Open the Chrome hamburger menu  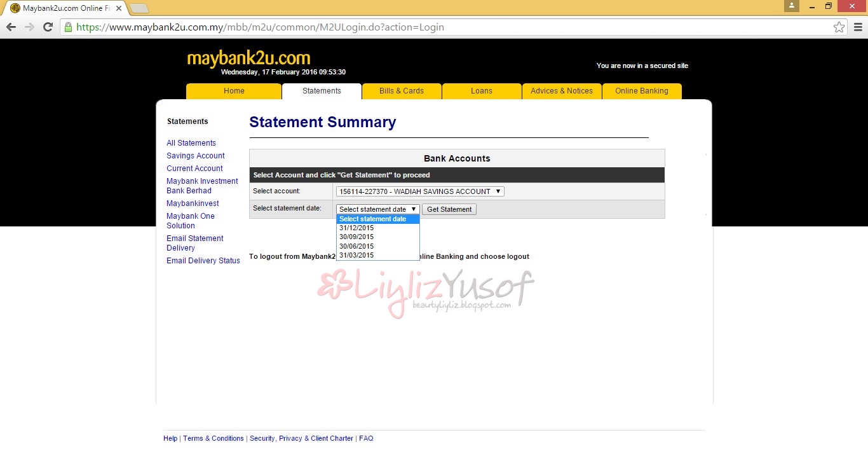pos(858,27)
